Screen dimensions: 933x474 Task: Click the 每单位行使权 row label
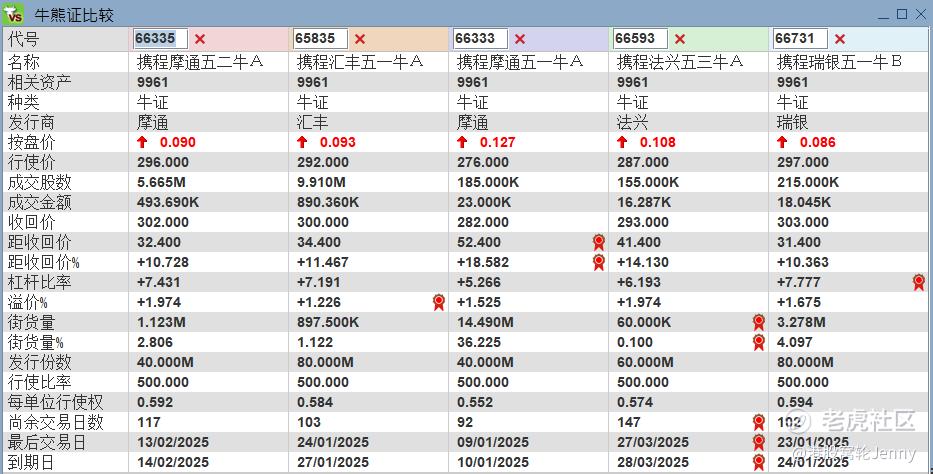pos(55,403)
